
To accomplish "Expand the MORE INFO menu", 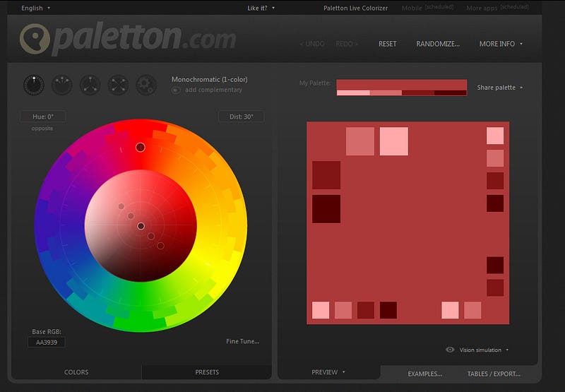I will click(501, 44).
